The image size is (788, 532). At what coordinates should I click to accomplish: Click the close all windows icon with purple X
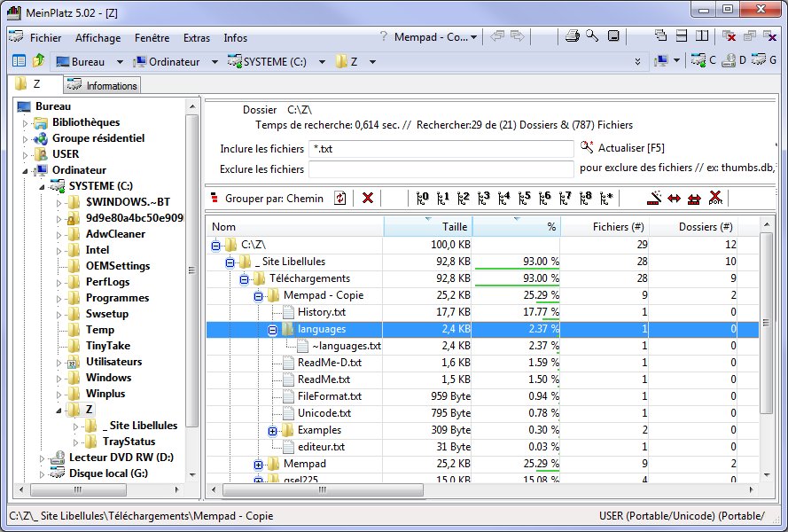click(770, 35)
